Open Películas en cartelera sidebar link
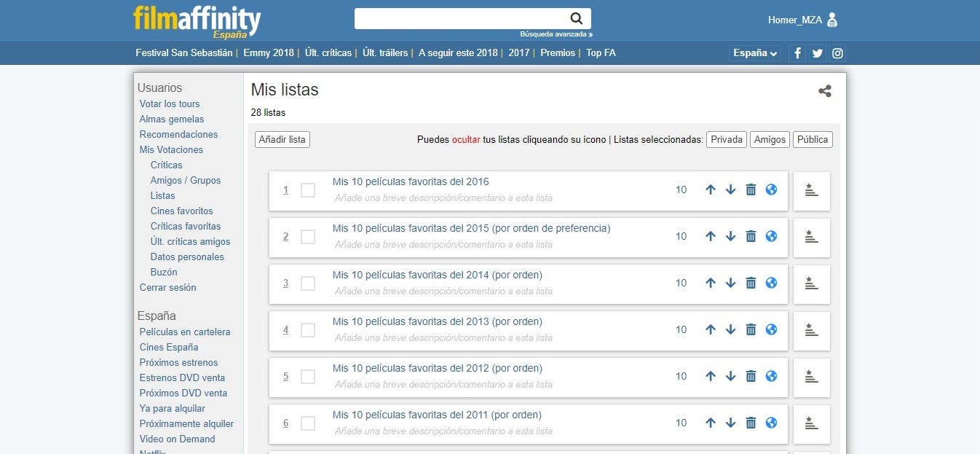 185,332
